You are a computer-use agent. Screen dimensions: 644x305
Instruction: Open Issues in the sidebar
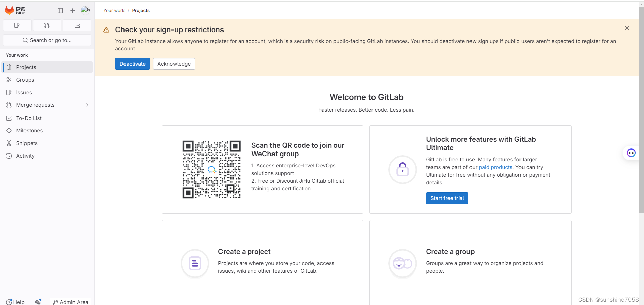tap(47, 92)
